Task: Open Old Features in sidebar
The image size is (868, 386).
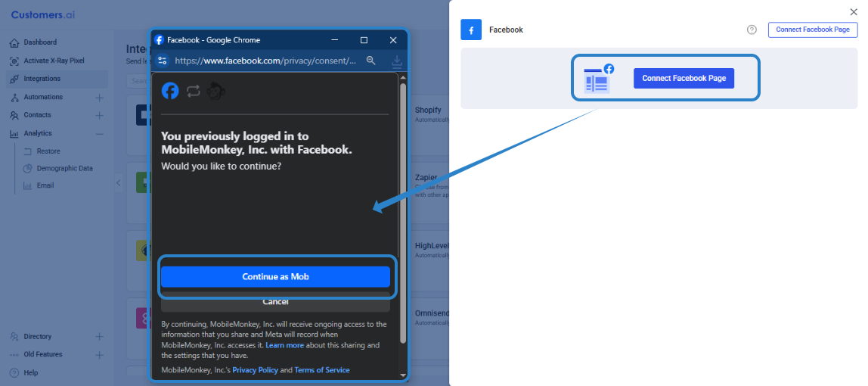Action: (x=42, y=354)
